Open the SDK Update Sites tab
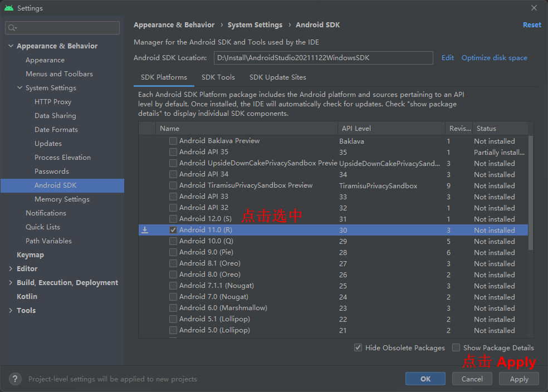This screenshot has width=548, height=392. 277,77
